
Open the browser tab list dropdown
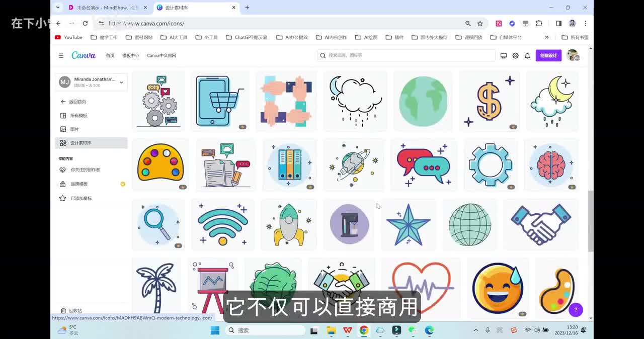pyautogui.click(x=58, y=8)
